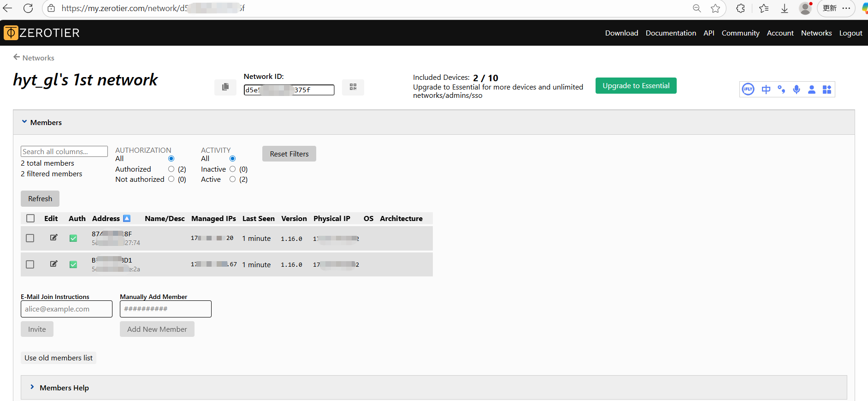Open the Documentation page
This screenshot has height=401, width=868.
[671, 33]
